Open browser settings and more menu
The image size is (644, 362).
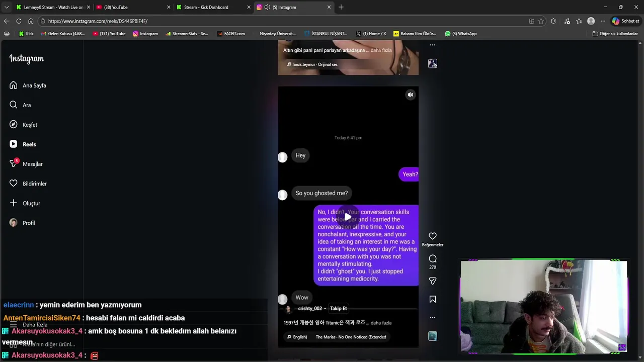tap(603, 21)
